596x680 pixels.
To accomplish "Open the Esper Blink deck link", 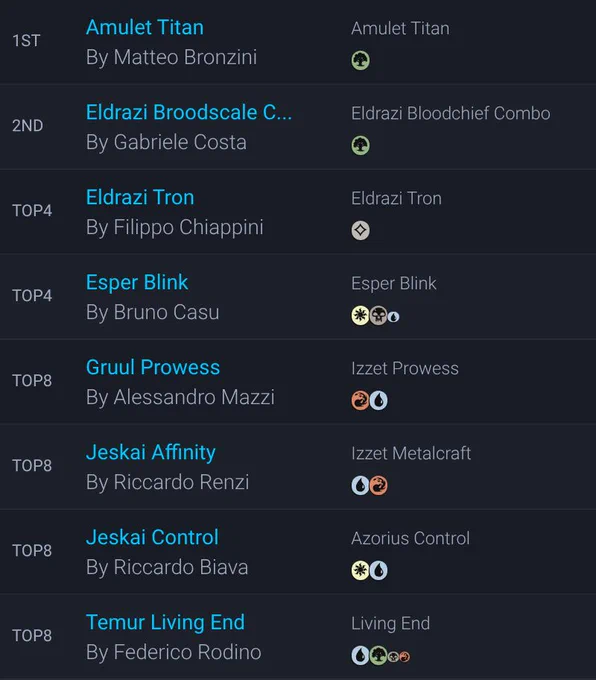I will point(137,282).
